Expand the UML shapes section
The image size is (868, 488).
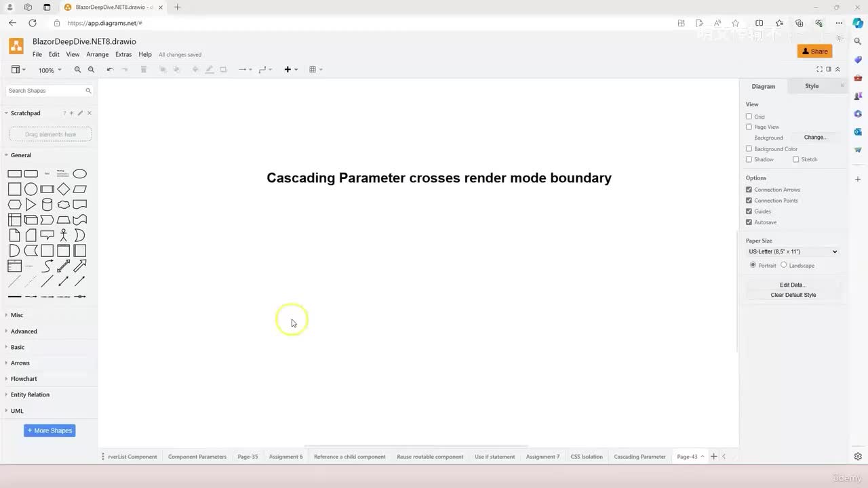[x=17, y=411]
